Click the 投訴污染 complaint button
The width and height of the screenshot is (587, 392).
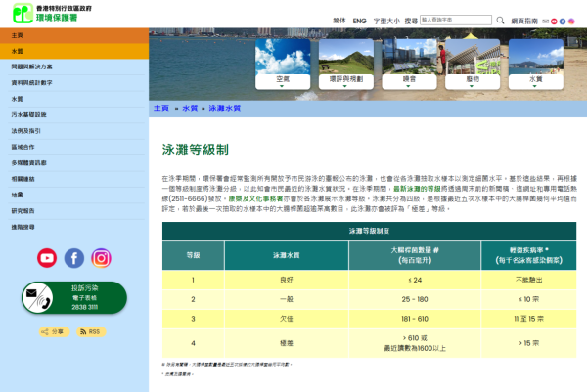pos(74,298)
